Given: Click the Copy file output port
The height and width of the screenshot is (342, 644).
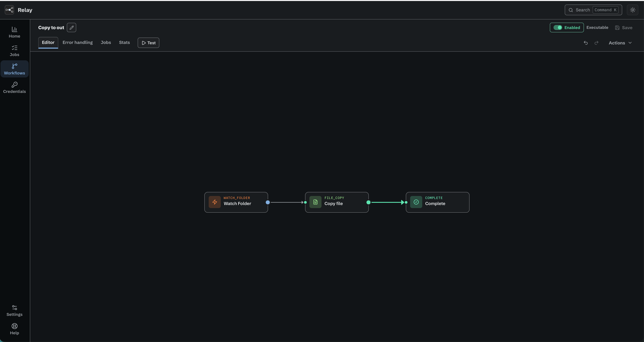Looking at the screenshot, I should [x=369, y=203].
